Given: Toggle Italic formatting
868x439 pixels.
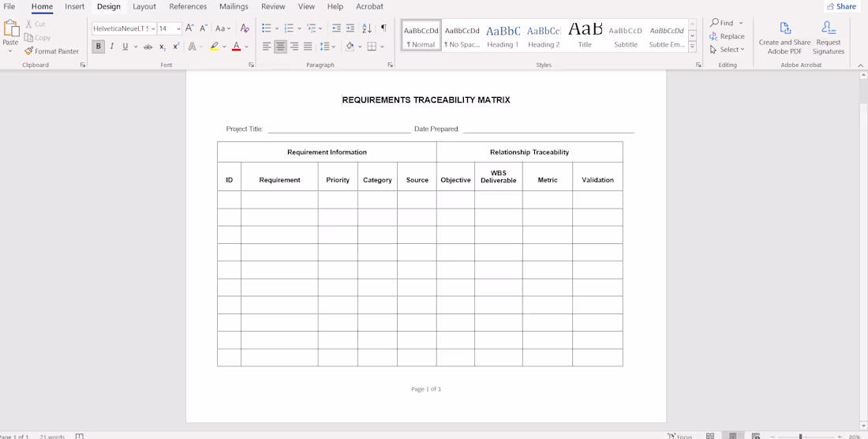Looking at the screenshot, I should pos(112,47).
